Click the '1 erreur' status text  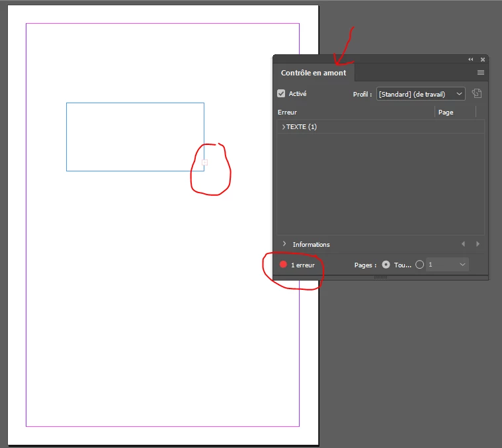(x=302, y=265)
